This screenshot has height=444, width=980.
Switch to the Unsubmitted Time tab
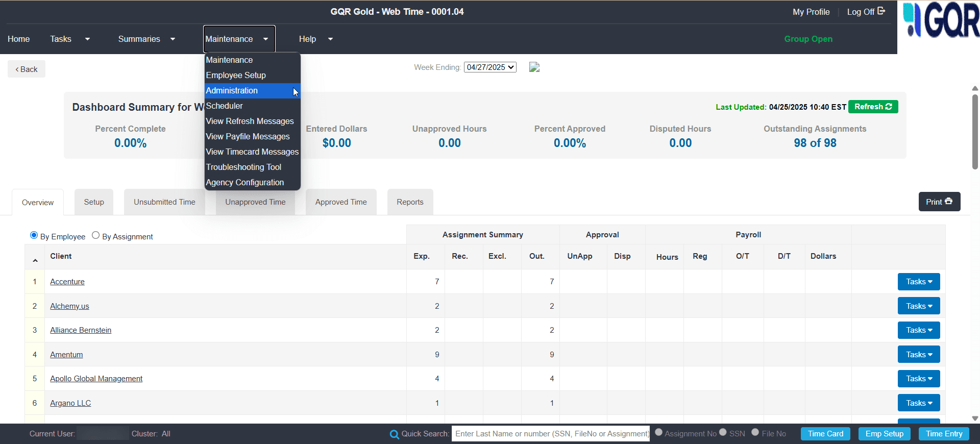(164, 202)
